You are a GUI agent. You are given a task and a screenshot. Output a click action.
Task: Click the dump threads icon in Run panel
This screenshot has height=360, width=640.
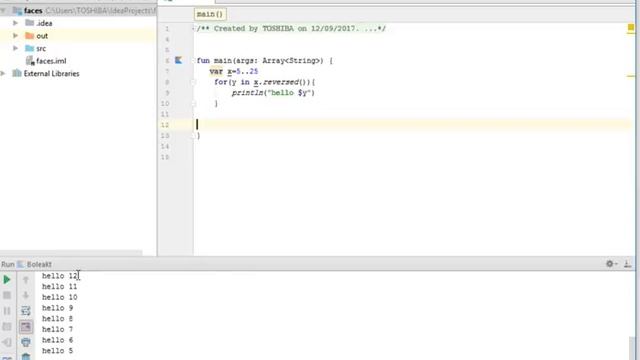click(x=7, y=327)
